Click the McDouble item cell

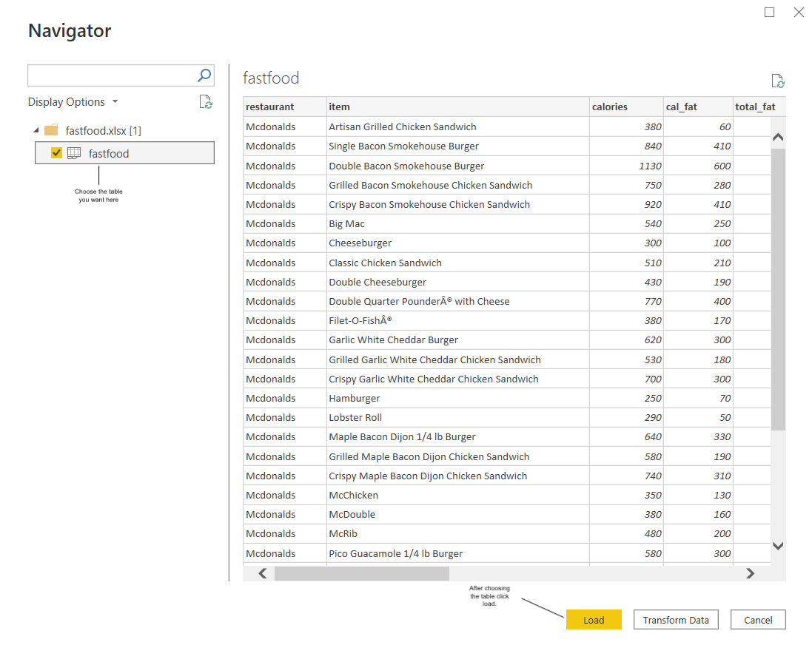click(457, 514)
